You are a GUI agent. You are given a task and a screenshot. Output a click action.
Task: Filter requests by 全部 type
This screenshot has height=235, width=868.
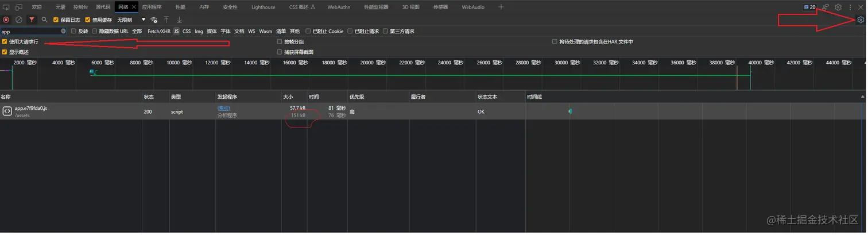pyautogui.click(x=137, y=31)
